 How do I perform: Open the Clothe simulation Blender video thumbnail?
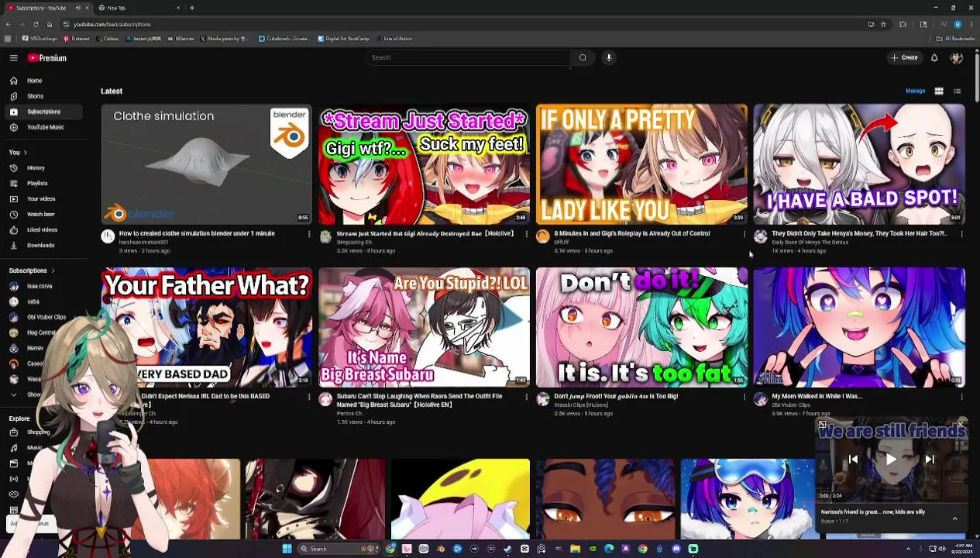coord(206,164)
